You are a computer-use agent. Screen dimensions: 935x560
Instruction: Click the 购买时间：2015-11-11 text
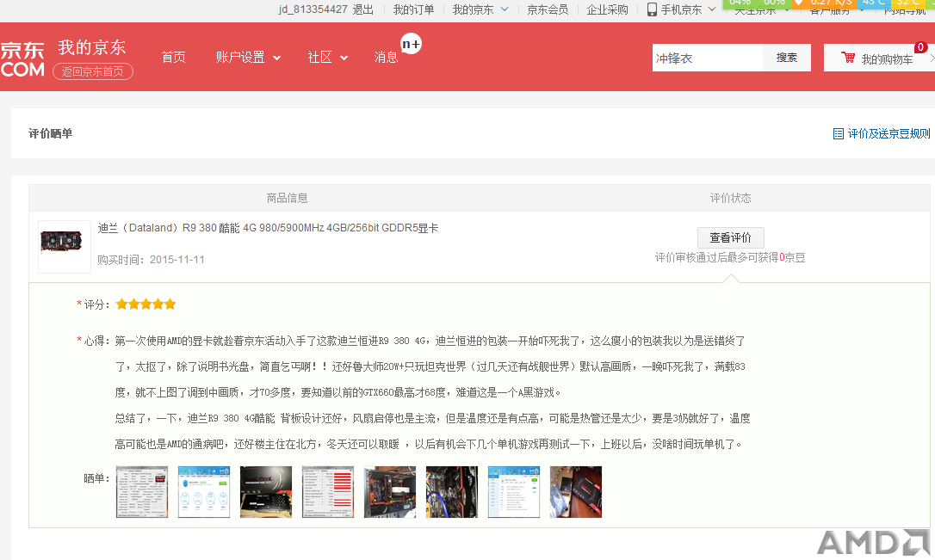(x=151, y=260)
